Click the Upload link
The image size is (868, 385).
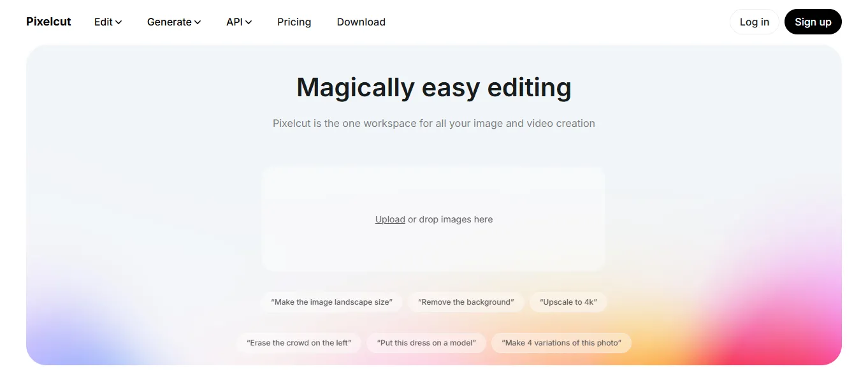(x=390, y=219)
